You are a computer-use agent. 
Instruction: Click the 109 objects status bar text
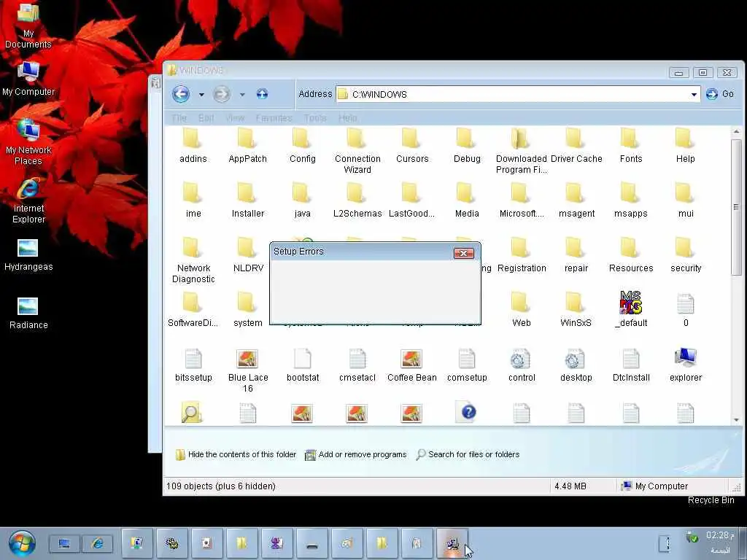tap(220, 486)
